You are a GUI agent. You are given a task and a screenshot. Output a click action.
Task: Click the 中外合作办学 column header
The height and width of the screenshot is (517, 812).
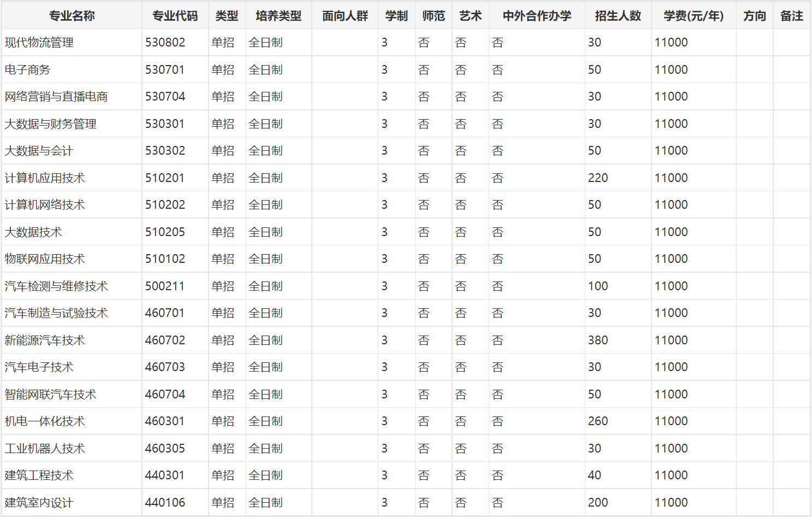pos(537,16)
